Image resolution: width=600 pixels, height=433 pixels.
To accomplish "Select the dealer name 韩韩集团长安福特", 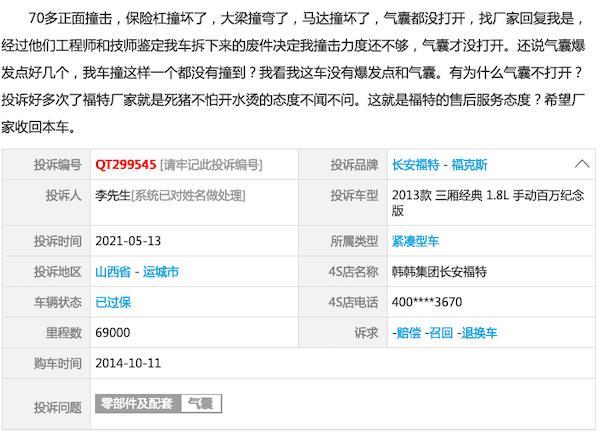I will tap(439, 272).
